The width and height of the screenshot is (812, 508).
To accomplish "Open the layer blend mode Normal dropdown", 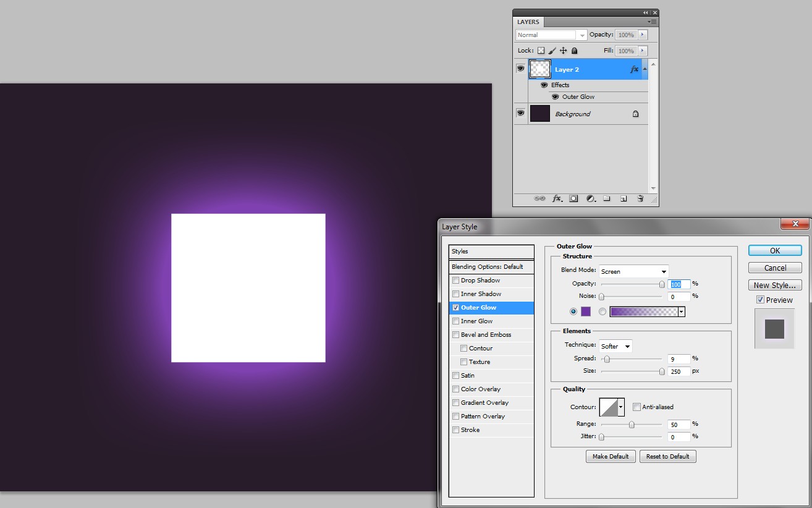I will (551, 35).
